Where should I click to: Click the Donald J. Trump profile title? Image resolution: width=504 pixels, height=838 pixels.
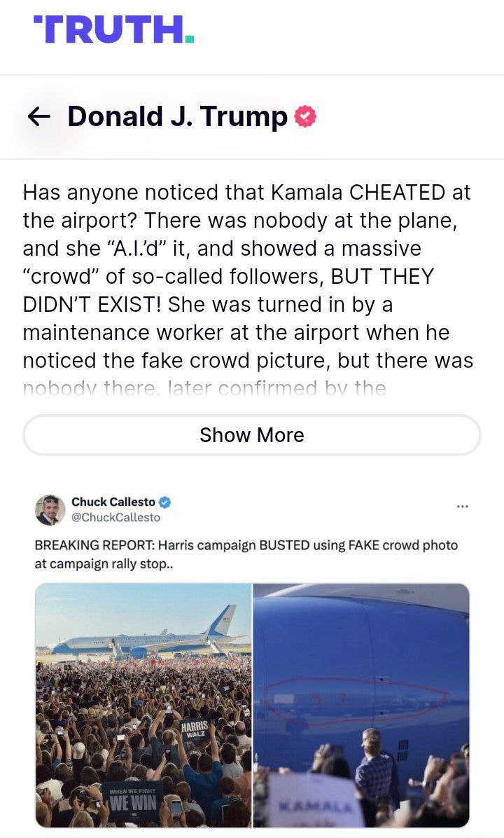point(177,116)
